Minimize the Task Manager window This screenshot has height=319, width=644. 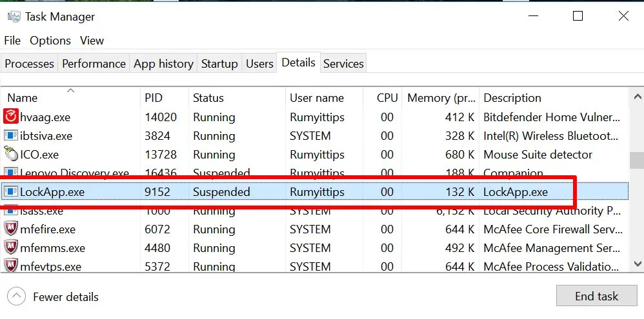point(533,16)
